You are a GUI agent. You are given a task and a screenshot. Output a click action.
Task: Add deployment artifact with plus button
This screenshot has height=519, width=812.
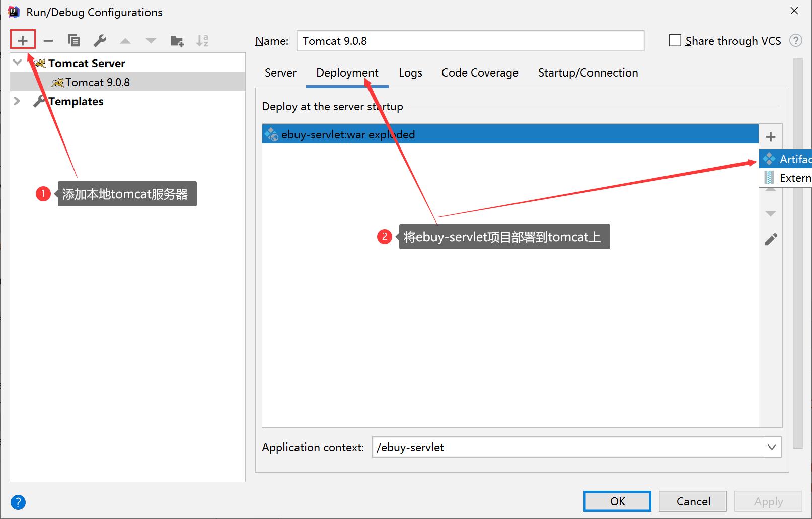[771, 137]
